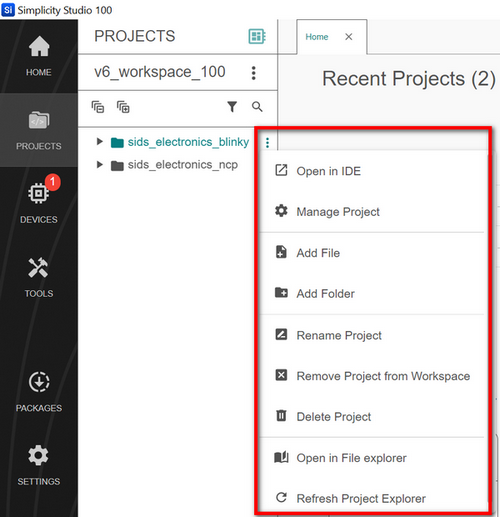
Task: Expand sids_electronics_ncp tree arrow
Action: coord(99,164)
